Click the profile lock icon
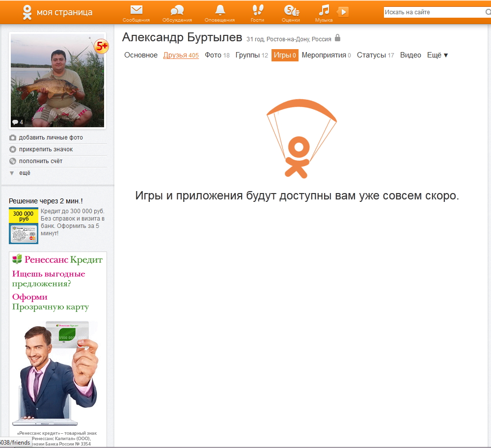The width and height of the screenshot is (491, 448). click(337, 38)
